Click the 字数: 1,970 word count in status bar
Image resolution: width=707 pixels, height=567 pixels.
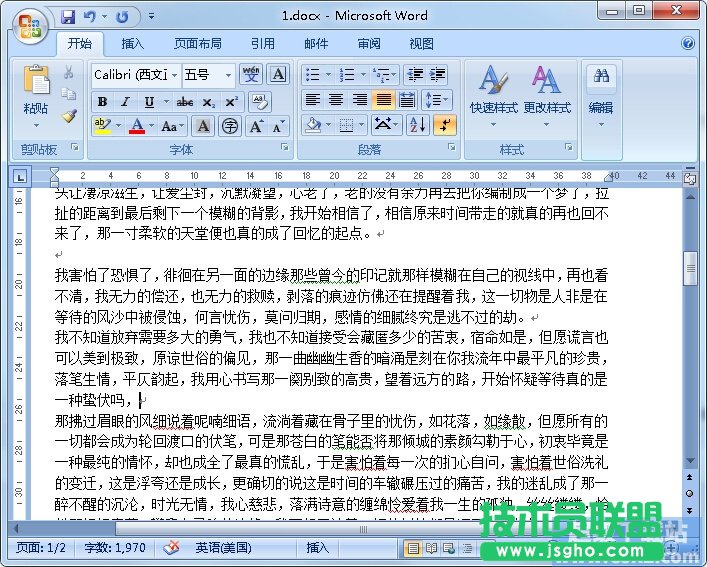(x=116, y=548)
